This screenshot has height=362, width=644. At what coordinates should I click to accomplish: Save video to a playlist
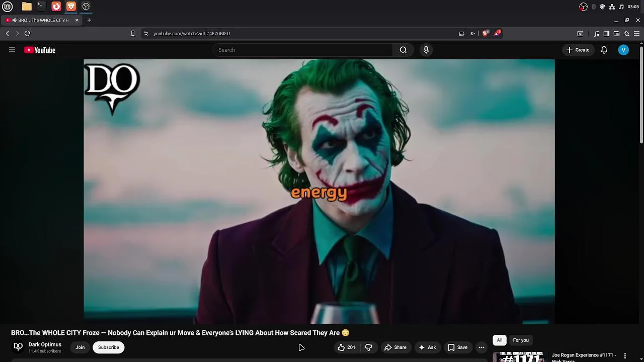458,347
